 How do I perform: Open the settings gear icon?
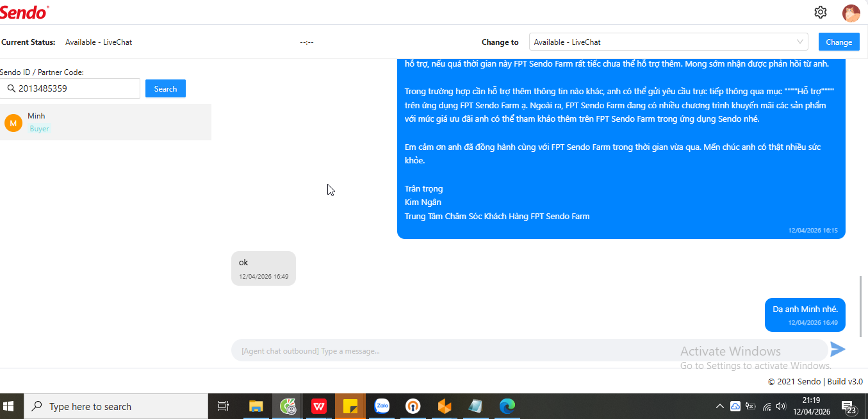click(821, 12)
